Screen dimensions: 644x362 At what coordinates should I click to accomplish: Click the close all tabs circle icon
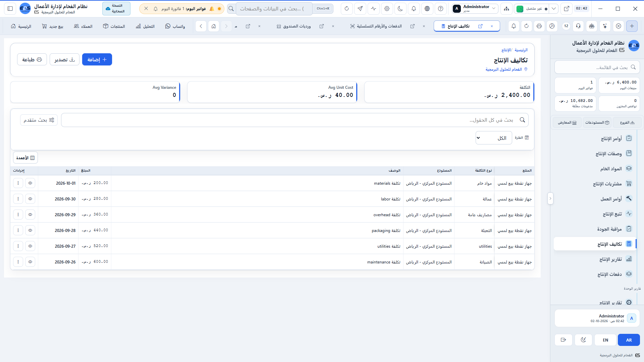coord(619,26)
